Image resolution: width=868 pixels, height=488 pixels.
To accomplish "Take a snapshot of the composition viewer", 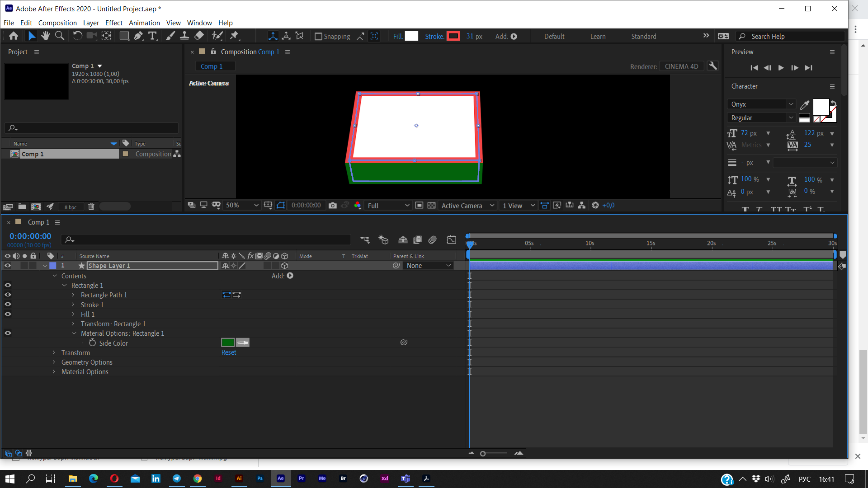I will click(x=332, y=205).
